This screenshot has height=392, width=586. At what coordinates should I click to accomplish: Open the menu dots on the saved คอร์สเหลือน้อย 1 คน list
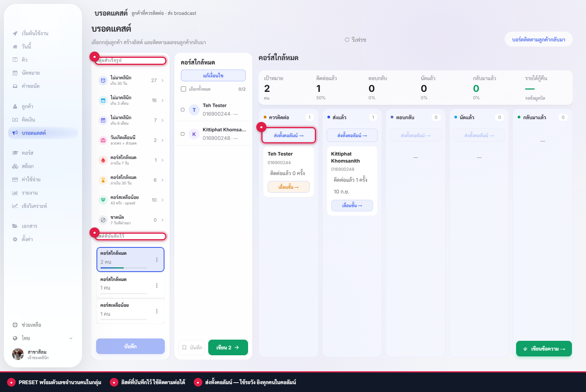coord(157,311)
